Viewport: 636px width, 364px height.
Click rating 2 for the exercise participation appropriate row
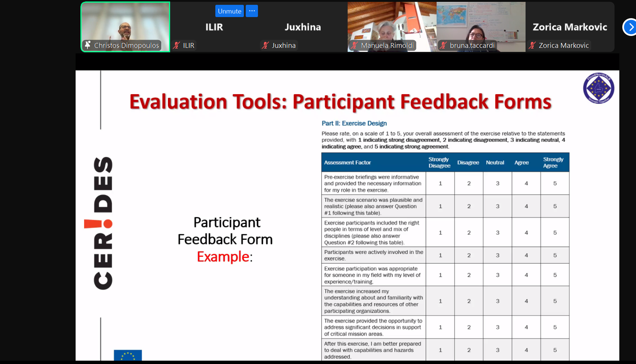(x=469, y=275)
